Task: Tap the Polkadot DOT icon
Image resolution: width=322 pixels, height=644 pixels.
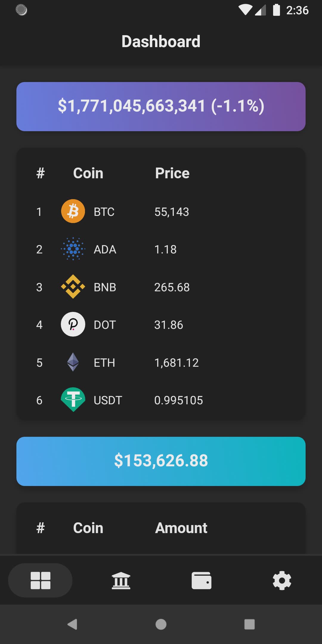Action: coord(73,324)
